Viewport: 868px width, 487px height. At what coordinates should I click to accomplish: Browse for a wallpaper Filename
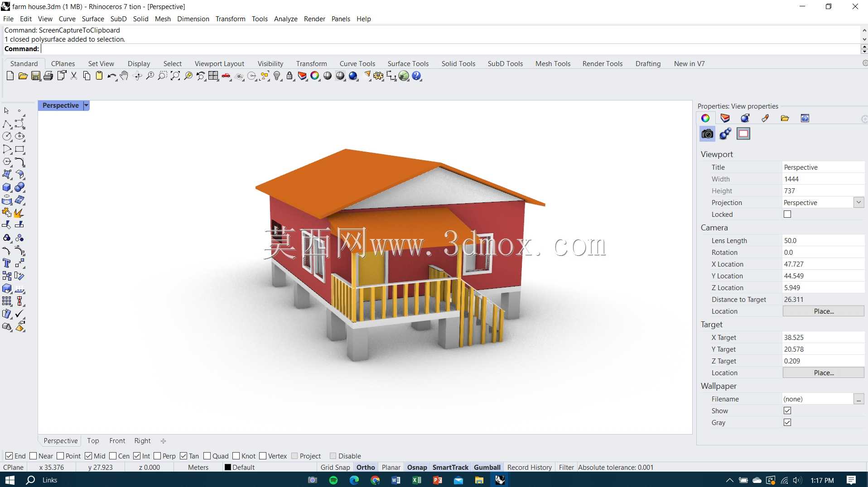tap(858, 399)
